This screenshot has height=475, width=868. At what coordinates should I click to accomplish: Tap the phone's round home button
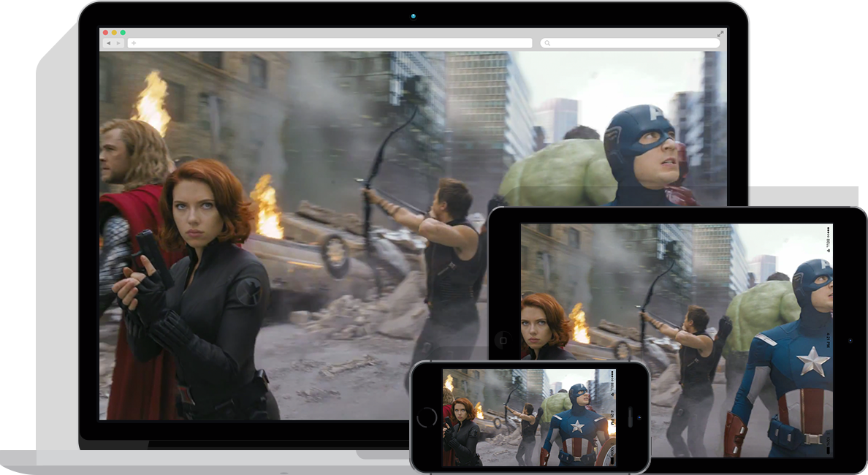pos(427,417)
